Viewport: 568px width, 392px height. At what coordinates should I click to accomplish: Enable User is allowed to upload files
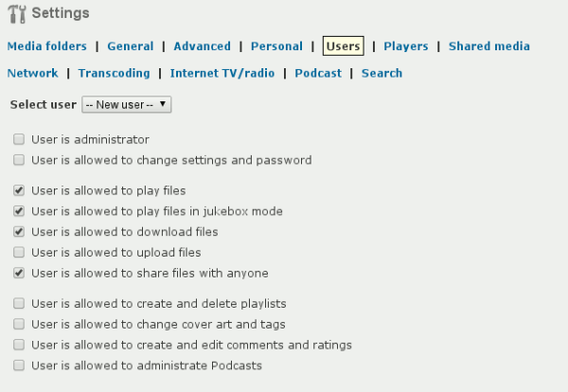pyautogui.click(x=19, y=253)
